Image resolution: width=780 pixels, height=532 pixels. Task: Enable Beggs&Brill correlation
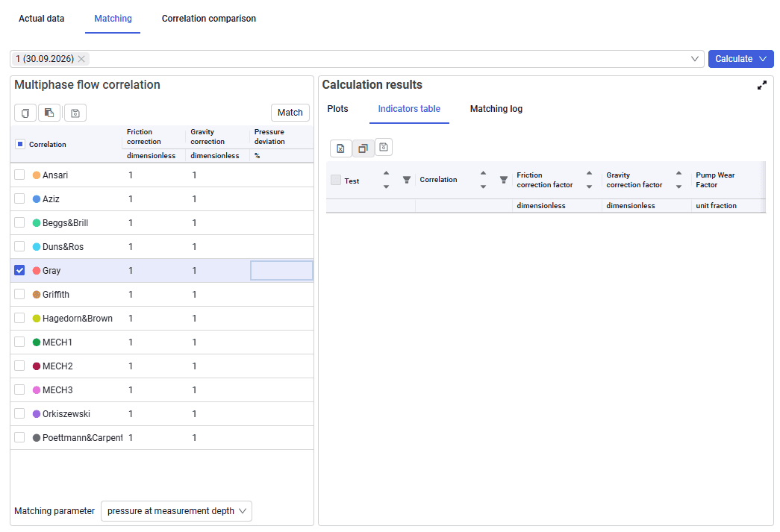19,223
